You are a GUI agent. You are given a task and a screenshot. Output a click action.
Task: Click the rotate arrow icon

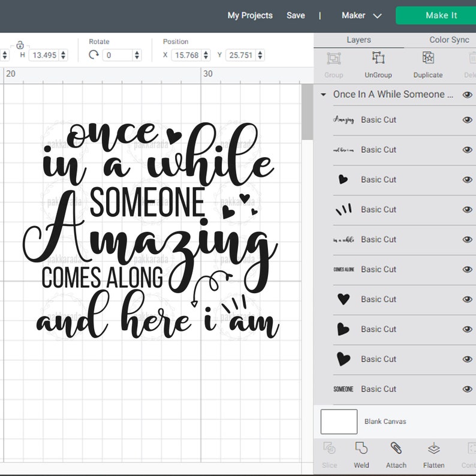tap(94, 55)
